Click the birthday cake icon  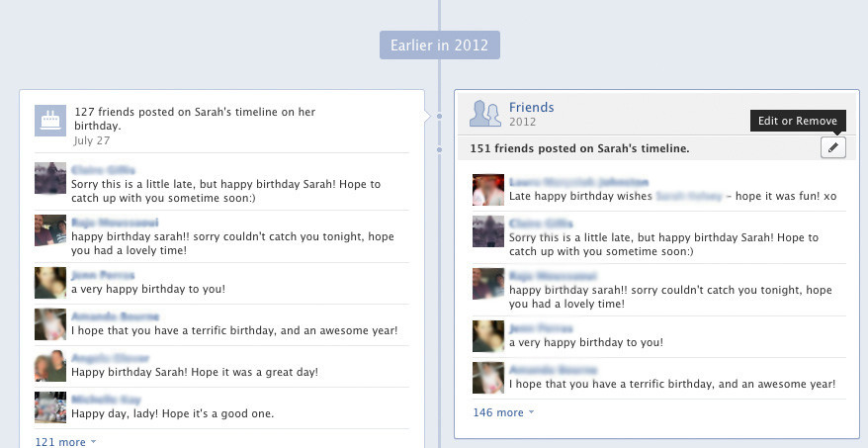click(x=50, y=121)
